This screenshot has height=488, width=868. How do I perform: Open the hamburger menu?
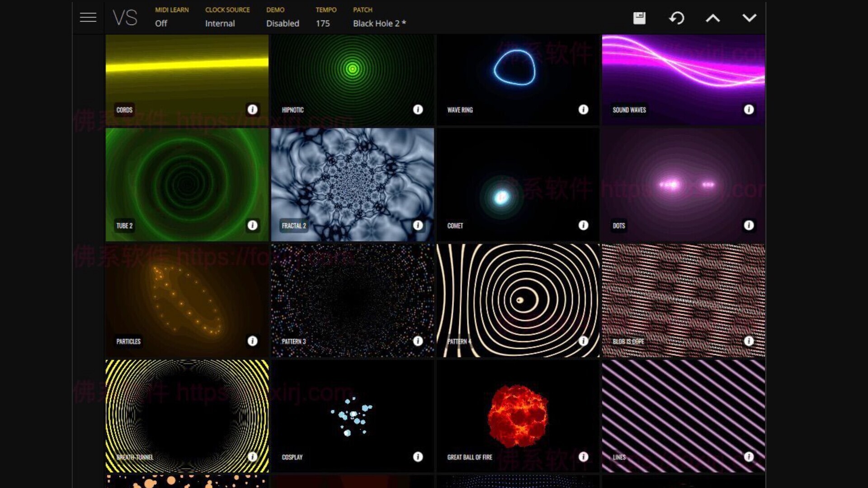click(x=88, y=18)
